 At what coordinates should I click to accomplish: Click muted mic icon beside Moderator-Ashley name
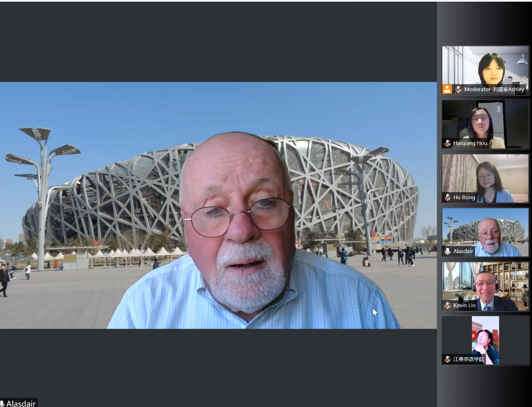click(458, 90)
